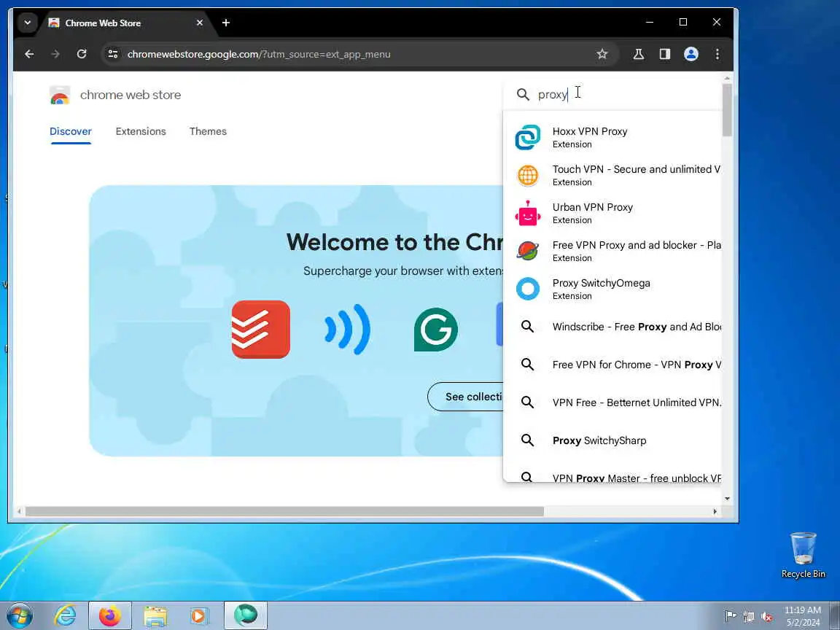
Task: Click the vertical scrollbar down arrow
Action: pyautogui.click(x=727, y=499)
